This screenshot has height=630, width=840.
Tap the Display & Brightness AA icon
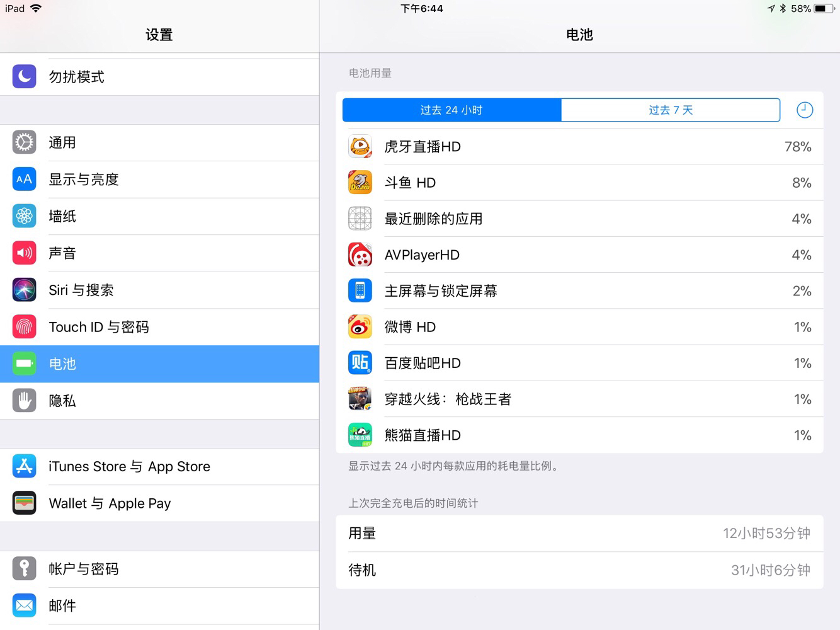coord(24,180)
